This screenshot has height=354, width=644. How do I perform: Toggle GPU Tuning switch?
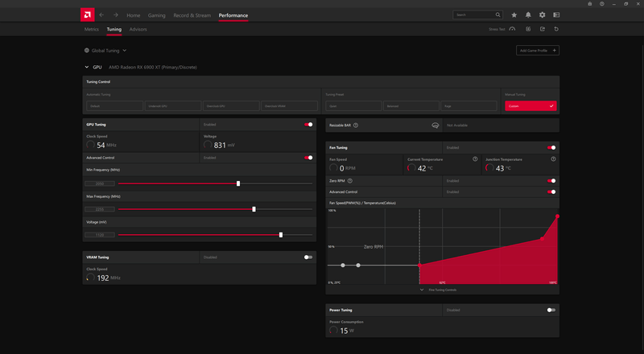[x=308, y=125]
